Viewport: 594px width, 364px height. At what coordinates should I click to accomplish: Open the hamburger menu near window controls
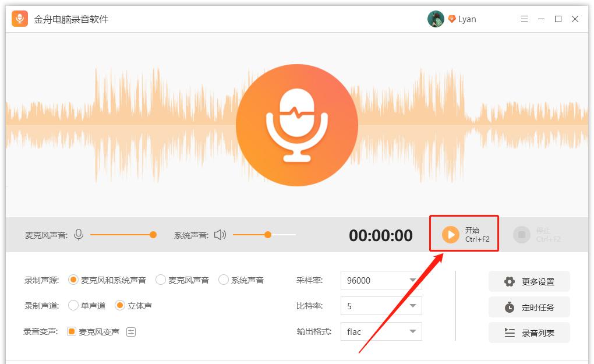pos(525,19)
